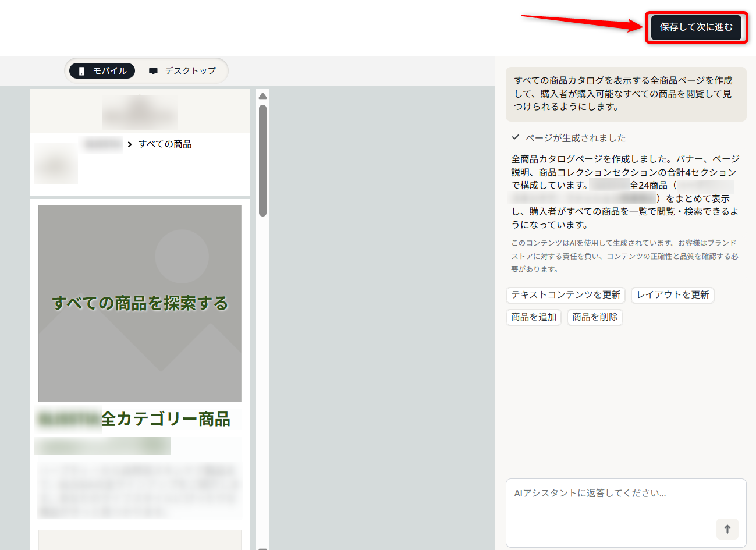Click the small blurred thumbnail beside breadcrumb
The height and width of the screenshot is (550, 756).
56,164
